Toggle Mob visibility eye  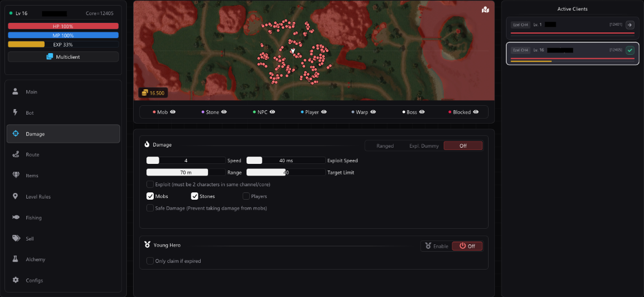pos(173,112)
